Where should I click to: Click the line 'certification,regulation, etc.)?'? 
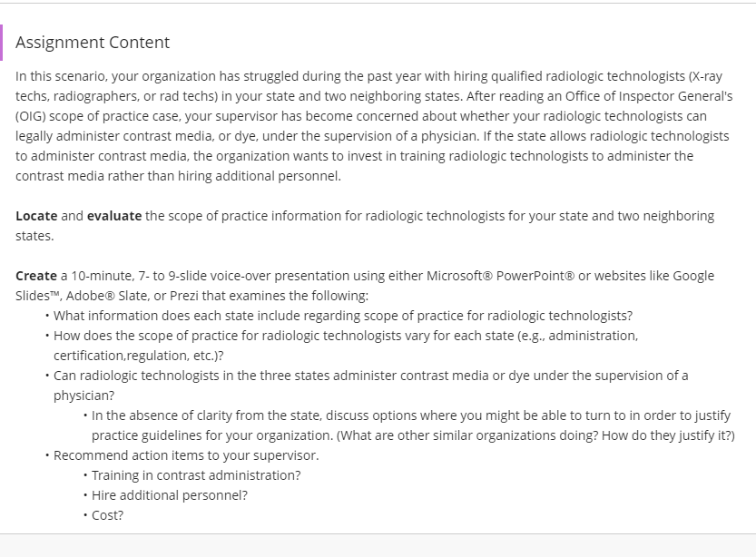[x=139, y=356]
